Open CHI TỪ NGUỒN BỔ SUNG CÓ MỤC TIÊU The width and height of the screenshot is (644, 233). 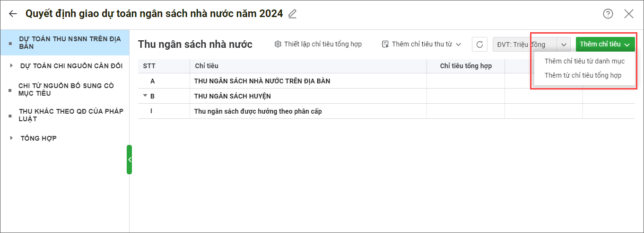pos(66,90)
